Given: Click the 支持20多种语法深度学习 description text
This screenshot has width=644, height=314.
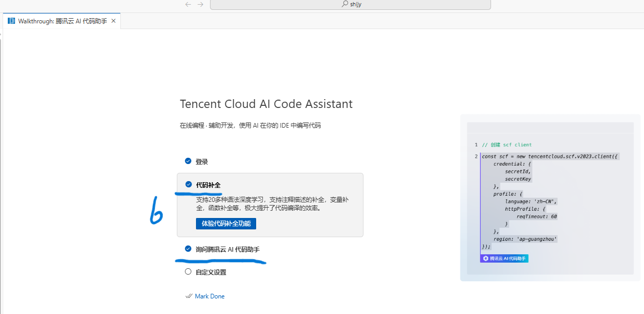Looking at the screenshot, I should pyautogui.click(x=273, y=204).
